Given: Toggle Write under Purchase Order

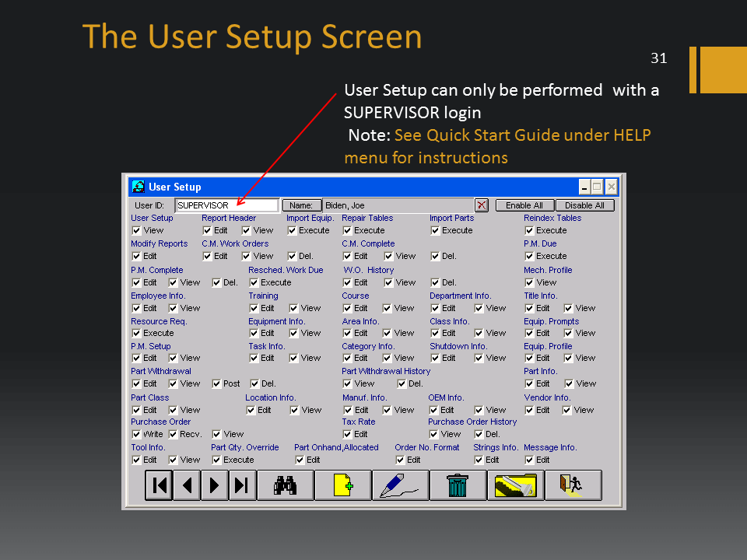Looking at the screenshot, I should coord(137,434).
